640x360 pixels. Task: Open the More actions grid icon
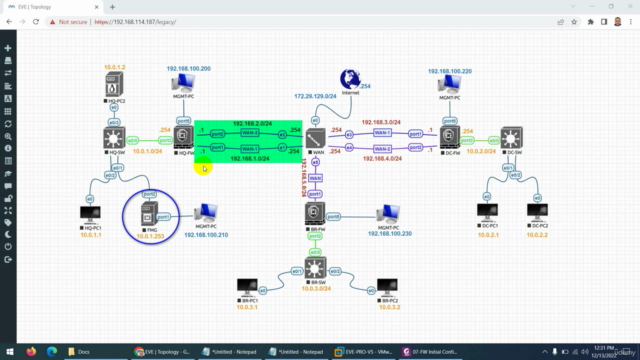tap(8, 111)
